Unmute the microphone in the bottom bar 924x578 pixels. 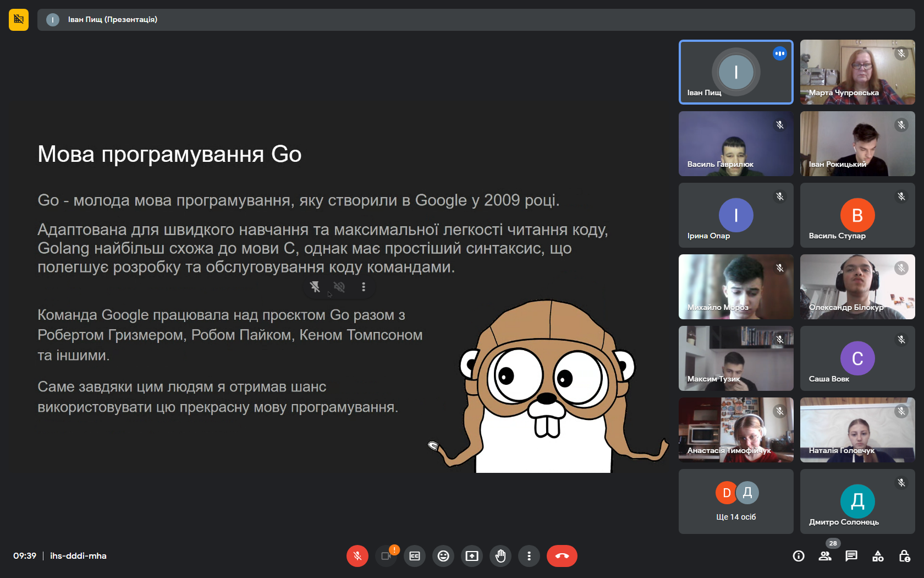357,556
